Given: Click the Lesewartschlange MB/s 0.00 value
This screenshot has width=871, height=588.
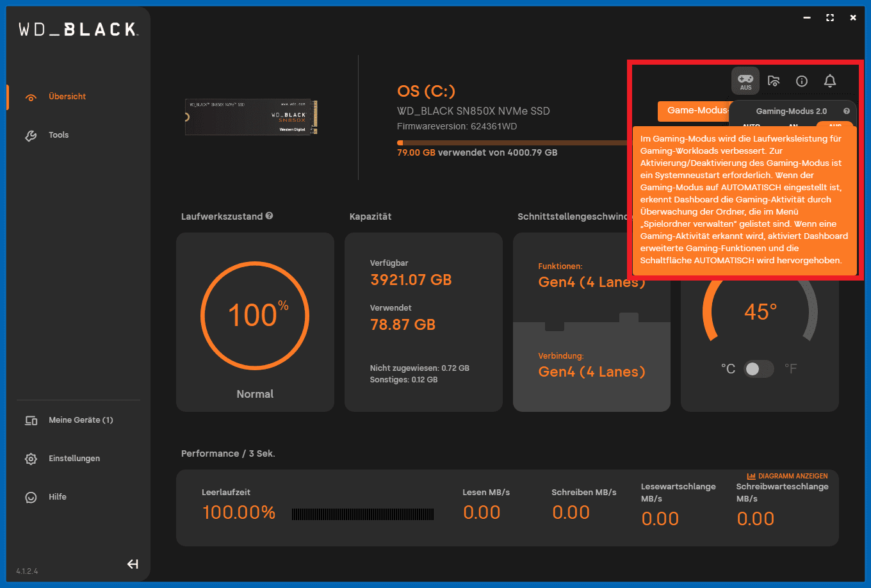Looking at the screenshot, I should 660,519.
